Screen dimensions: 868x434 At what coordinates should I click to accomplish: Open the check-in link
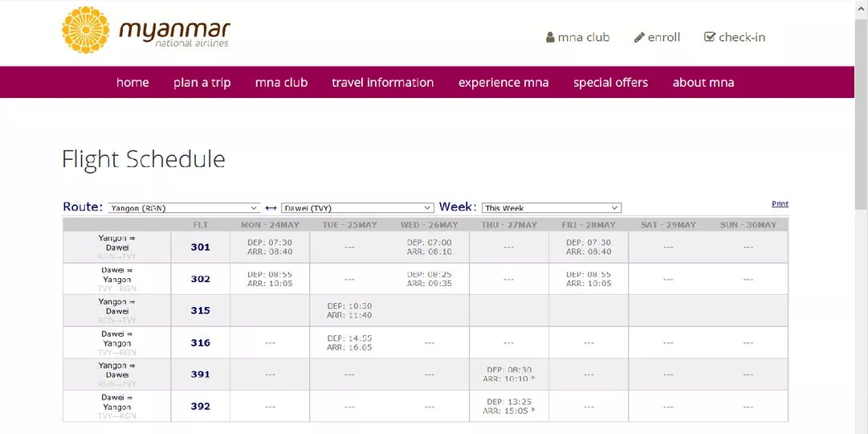(x=742, y=37)
